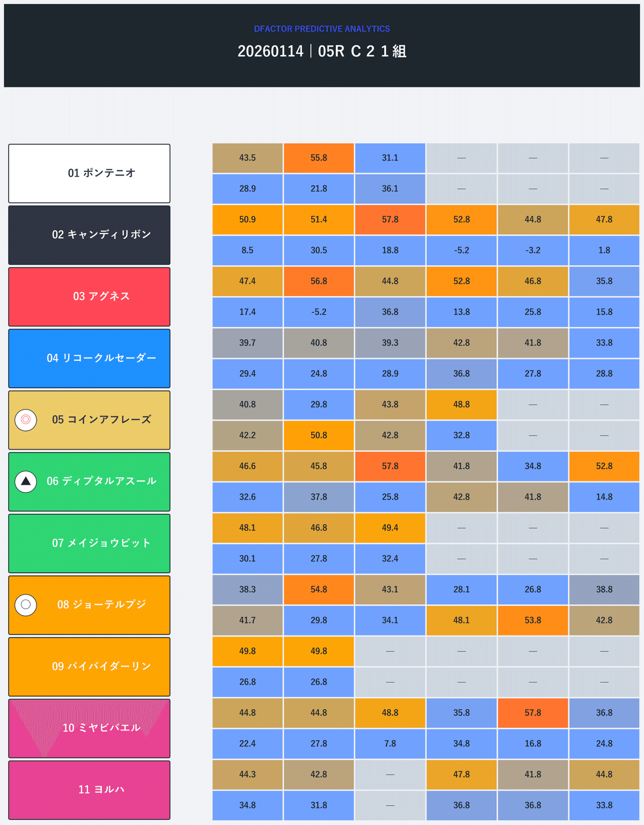Click the orange 55.8 cell for ポンテニオ

click(319, 158)
